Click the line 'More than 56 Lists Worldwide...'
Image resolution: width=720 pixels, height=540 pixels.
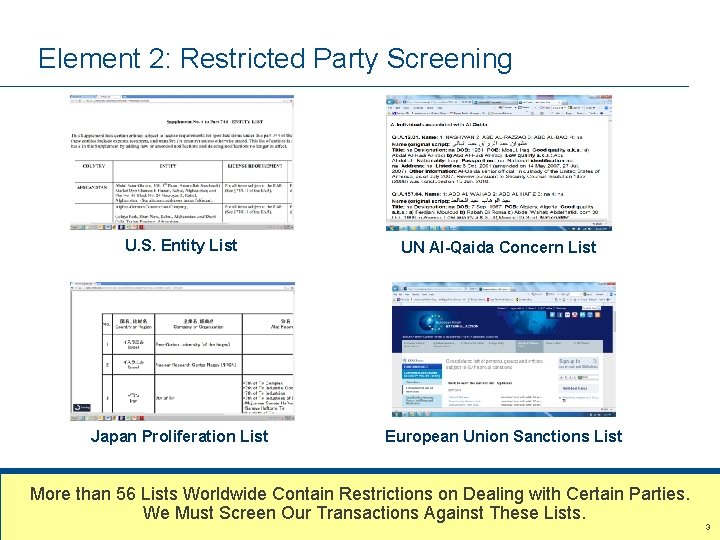click(x=360, y=494)
